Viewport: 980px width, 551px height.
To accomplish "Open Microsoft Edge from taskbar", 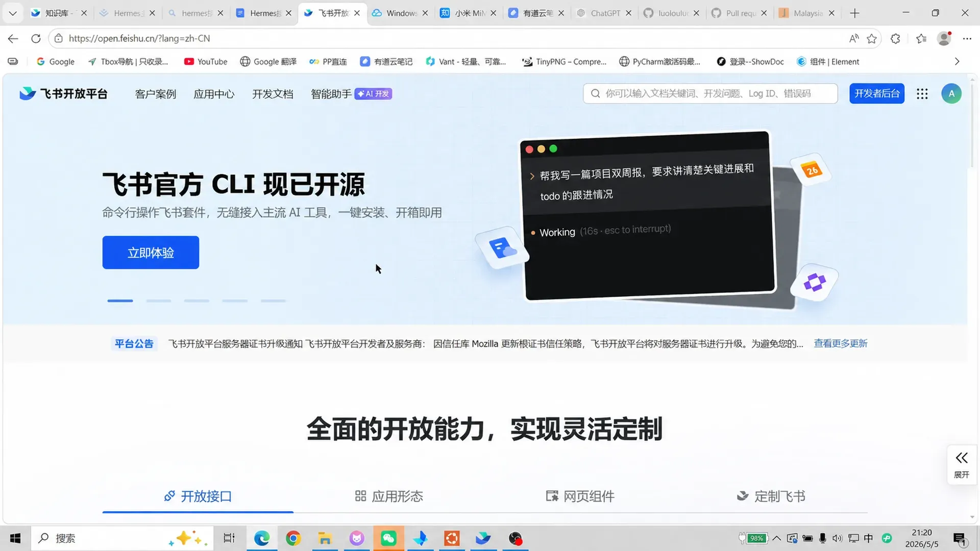I will pyautogui.click(x=262, y=538).
